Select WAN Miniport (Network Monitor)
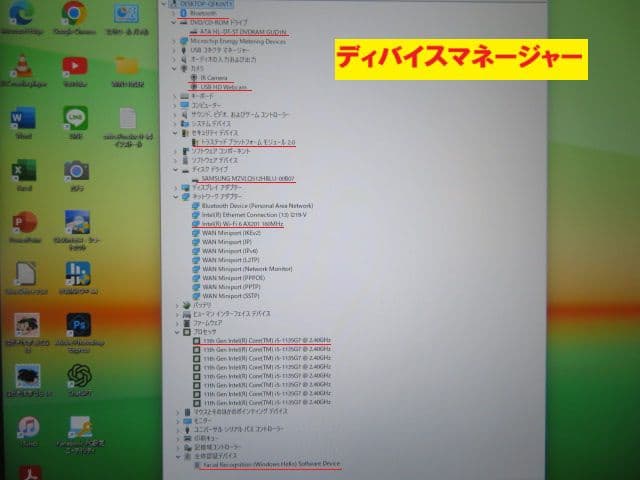 [x=242, y=269]
